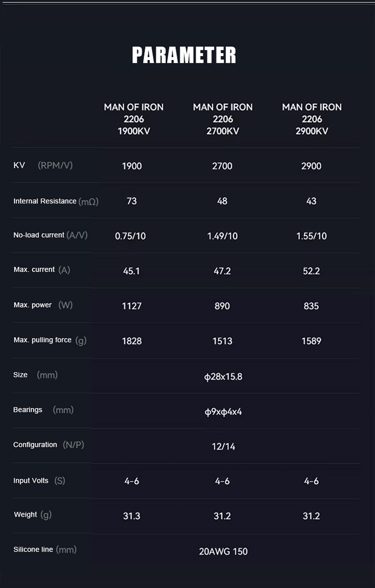This screenshot has height=588, width=375.
Task: Click the PARAMETER title heading
Action: 184,55
